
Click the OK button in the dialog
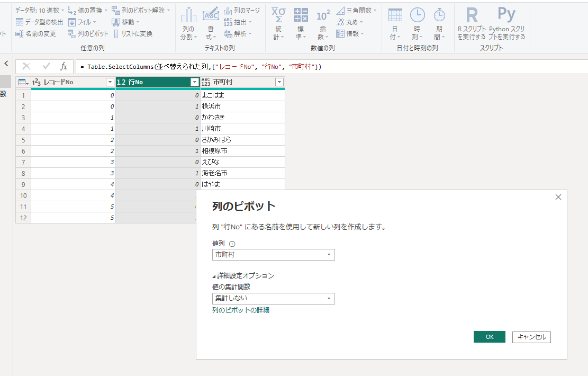[489, 337]
